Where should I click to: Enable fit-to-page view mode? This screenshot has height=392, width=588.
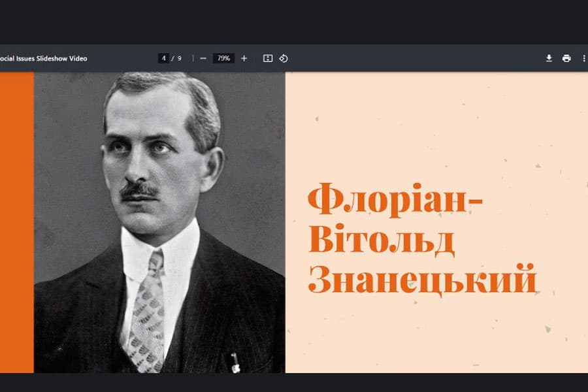point(268,57)
